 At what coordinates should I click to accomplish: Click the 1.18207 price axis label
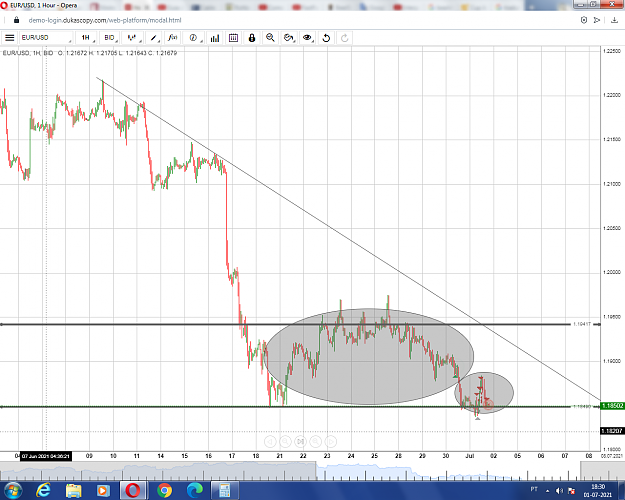(612, 431)
